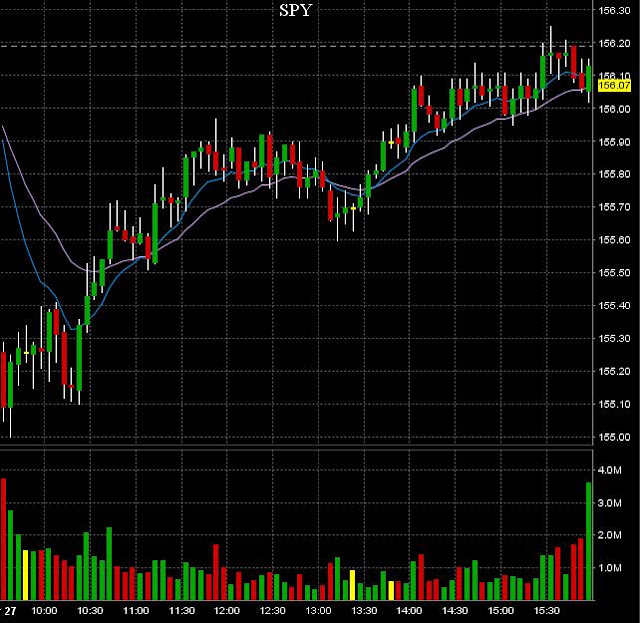This screenshot has width=640, height=623.
Task: Click the 13:30 time axis label
Action: [364, 611]
